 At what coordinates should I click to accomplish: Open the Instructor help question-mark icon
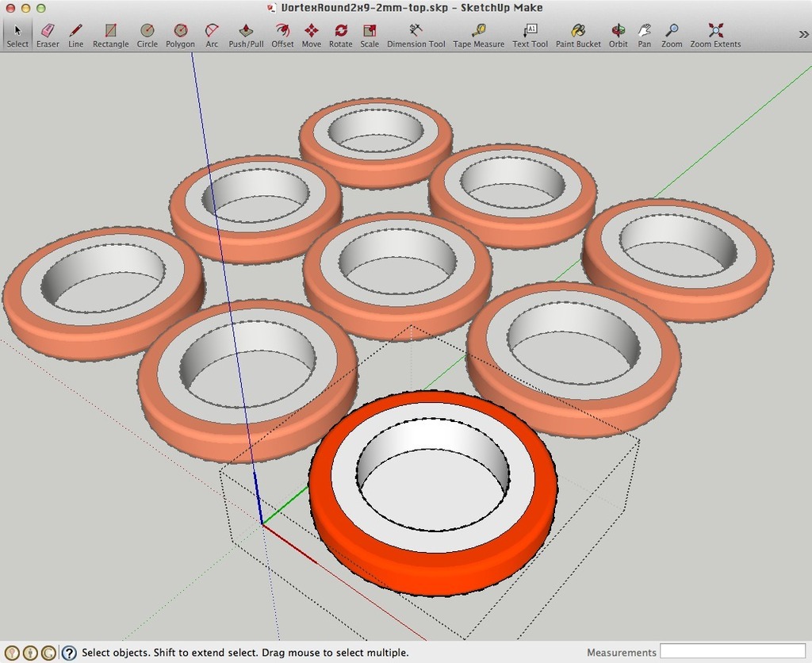click(x=69, y=653)
